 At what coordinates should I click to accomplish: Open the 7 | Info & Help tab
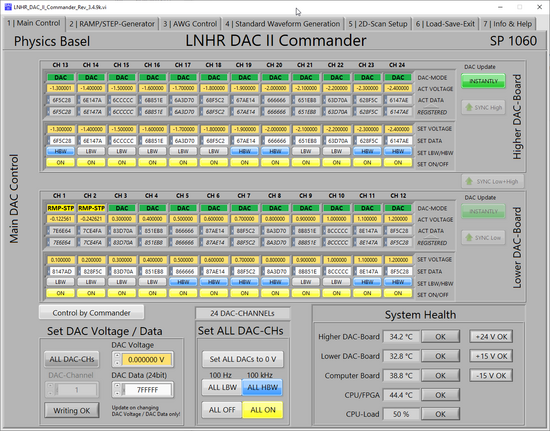[x=507, y=24]
